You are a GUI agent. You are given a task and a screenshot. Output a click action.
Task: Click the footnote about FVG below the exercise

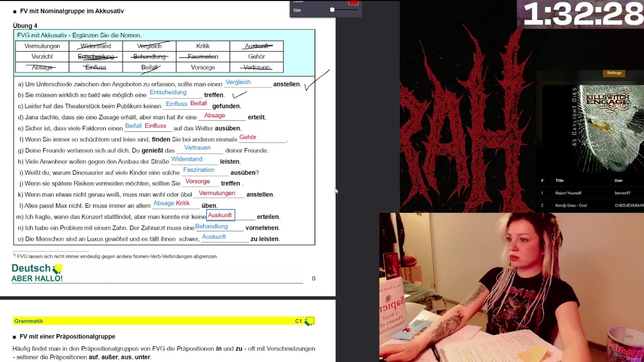(115, 256)
